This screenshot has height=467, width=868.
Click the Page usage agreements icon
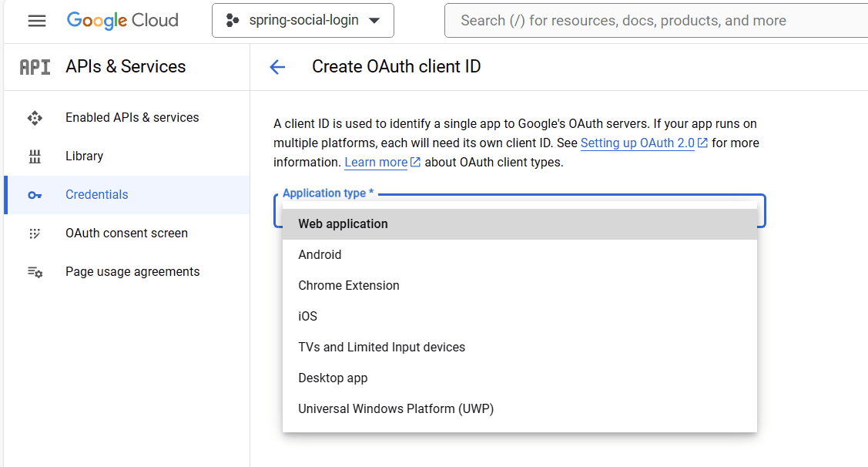pyautogui.click(x=35, y=272)
